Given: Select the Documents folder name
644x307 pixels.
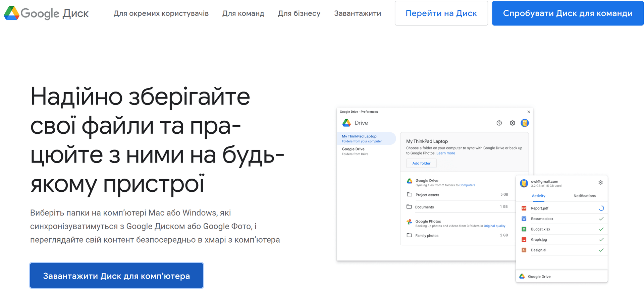Looking at the screenshot, I should coord(424,207).
